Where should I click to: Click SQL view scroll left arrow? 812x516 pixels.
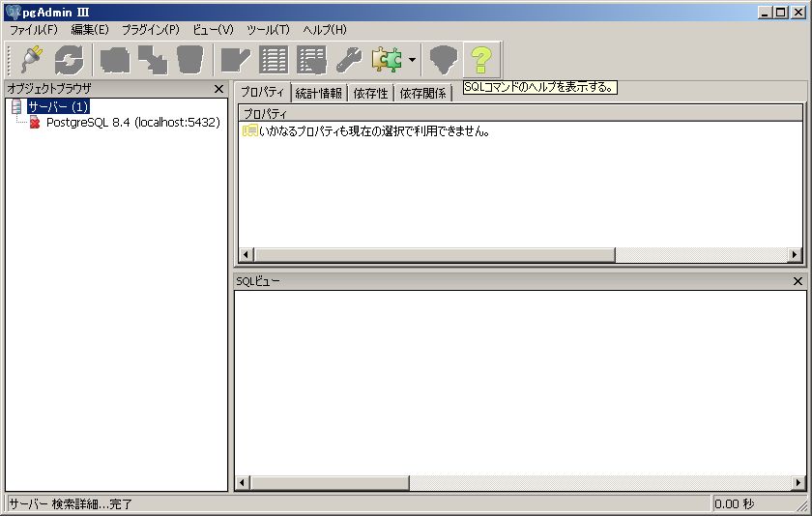click(242, 483)
